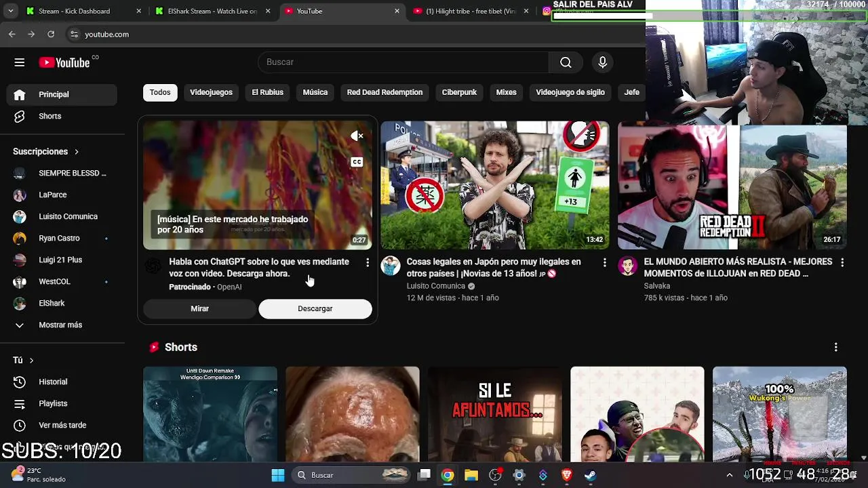Open Salvaka channel link
This screenshot has height=488, width=868.
click(x=657, y=286)
